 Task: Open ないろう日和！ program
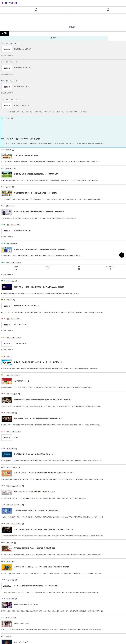point(41,249)
